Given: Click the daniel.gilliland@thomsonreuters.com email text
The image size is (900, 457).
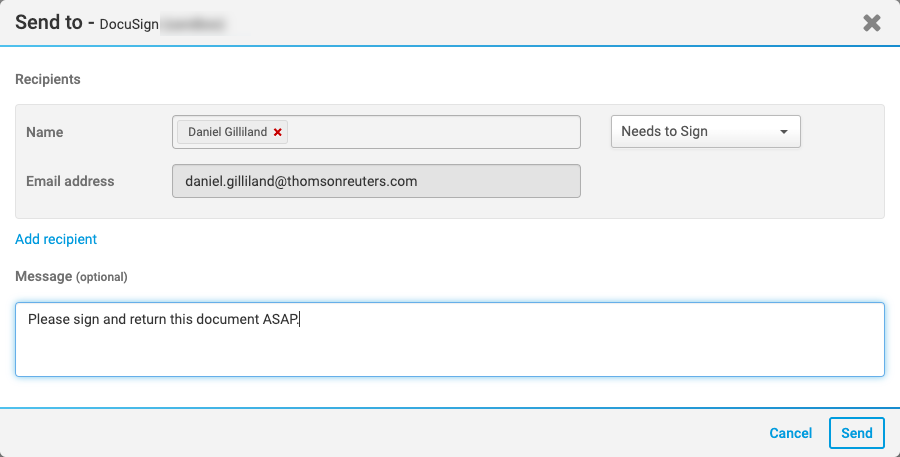Looking at the screenshot, I should tap(301, 181).
